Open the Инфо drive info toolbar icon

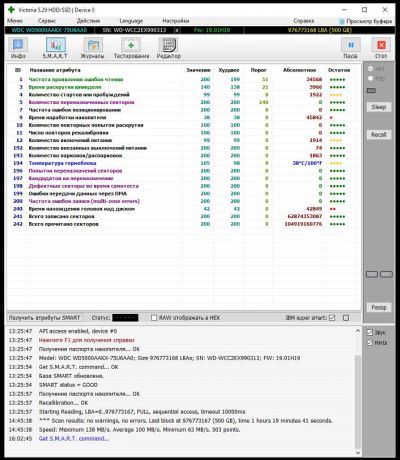click(x=18, y=48)
